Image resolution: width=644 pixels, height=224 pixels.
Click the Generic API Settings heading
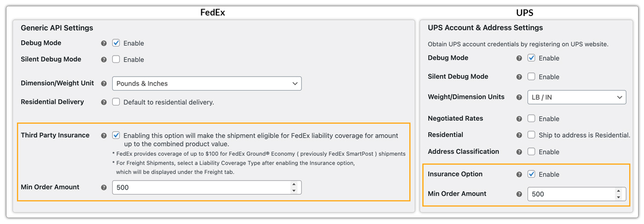pos(57,28)
